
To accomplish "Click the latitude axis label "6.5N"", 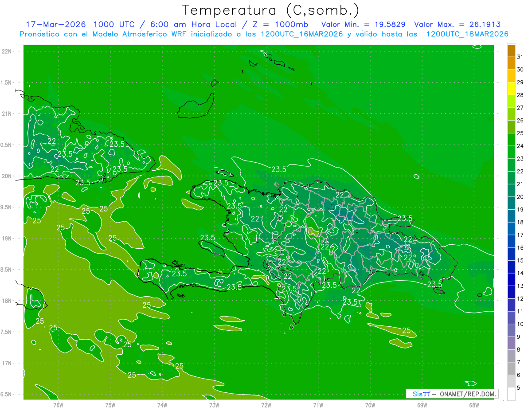I will point(7,395).
